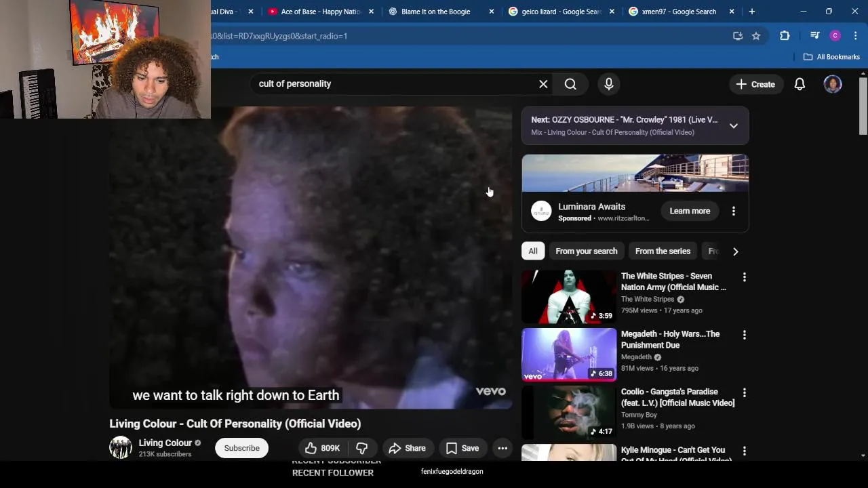
Task: Subscribe to Living Colour channel
Action: (242, 448)
